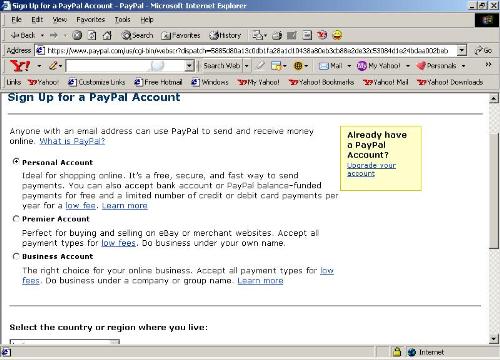This screenshot has height=360, width=500.
Task: Click 'low fee' link under Personal Account
Action: click(80, 205)
